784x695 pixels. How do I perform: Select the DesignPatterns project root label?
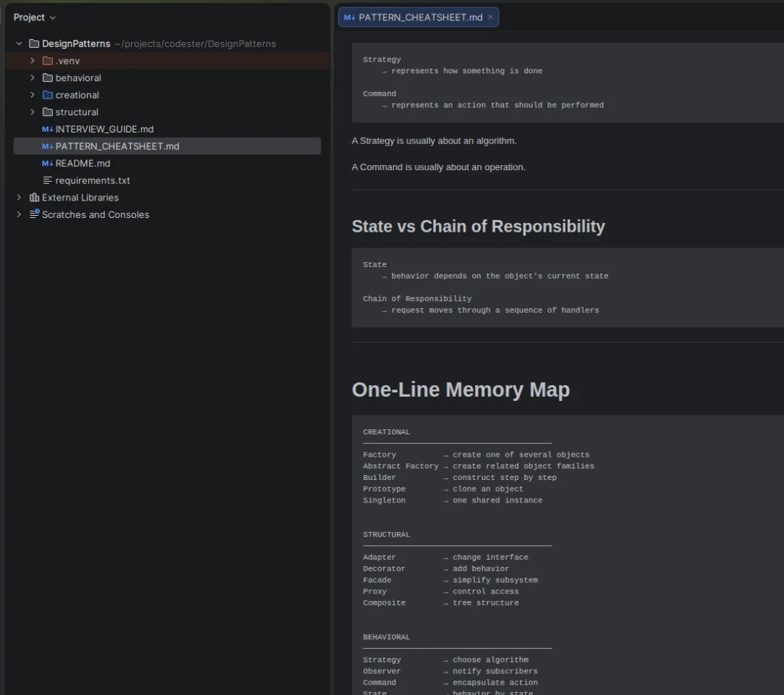point(76,43)
